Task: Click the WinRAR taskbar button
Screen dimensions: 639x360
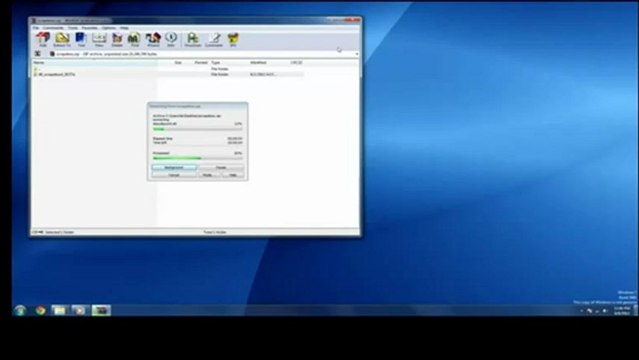Action: 101,310
